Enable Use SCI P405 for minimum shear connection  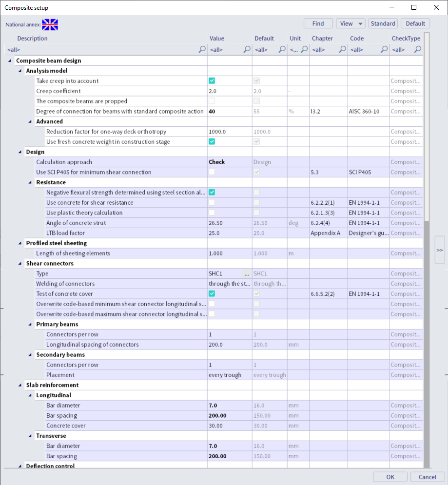point(212,172)
